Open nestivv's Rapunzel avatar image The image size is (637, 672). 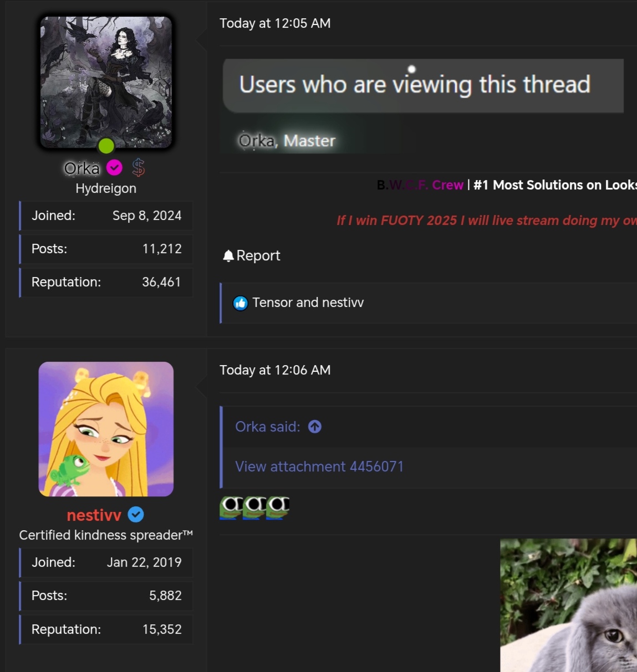(106, 429)
